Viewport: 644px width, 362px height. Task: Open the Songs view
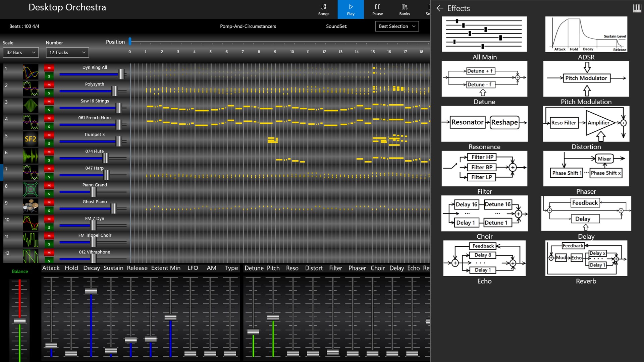(324, 9)
